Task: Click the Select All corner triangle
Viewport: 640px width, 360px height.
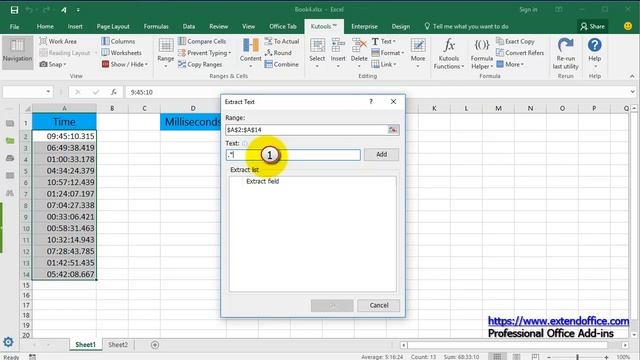Action: (27, 109)
